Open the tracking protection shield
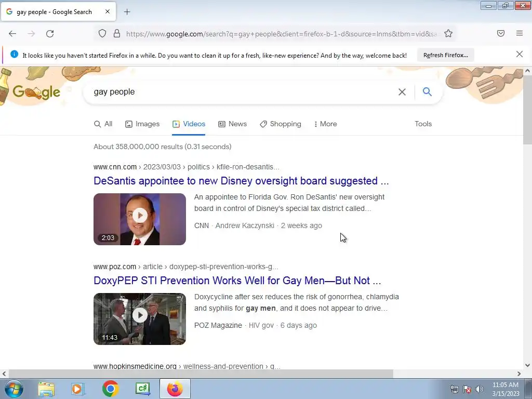Viewport: 532px width, 399px height. coord(102,34)
